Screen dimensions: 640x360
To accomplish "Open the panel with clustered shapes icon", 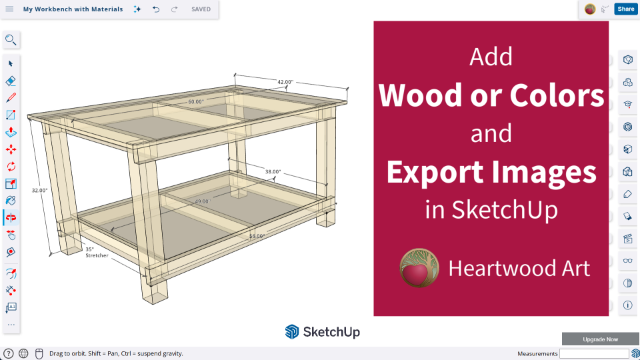I will (x=628, y=82).
